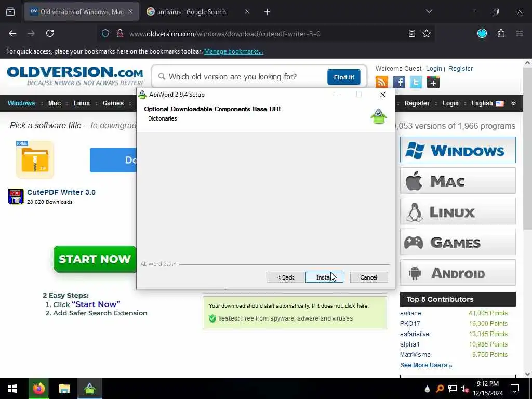This screenshot has width=532, height=399.
Task: Cancel the AbiWord Setup wizard
Action: (x=368, y=277)
